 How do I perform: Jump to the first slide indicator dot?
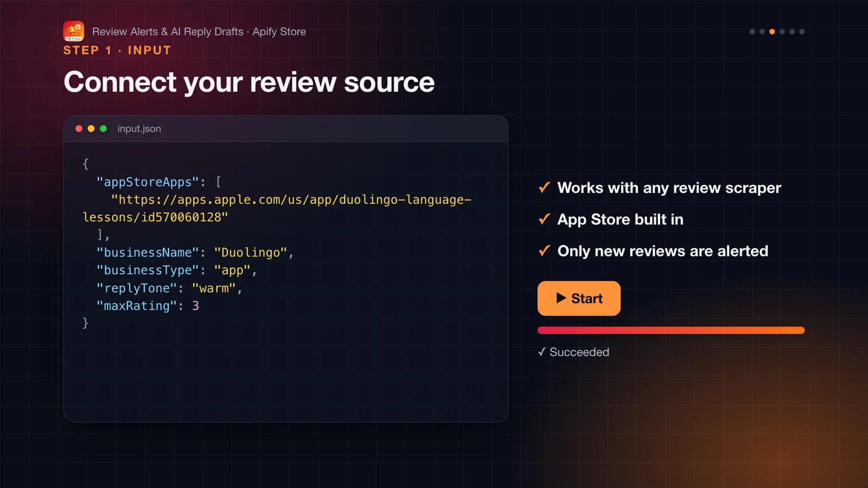(752, 31)
